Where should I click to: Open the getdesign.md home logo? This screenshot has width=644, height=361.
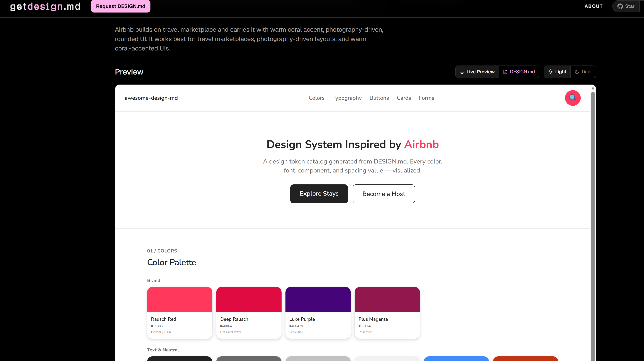pos(45,6)
